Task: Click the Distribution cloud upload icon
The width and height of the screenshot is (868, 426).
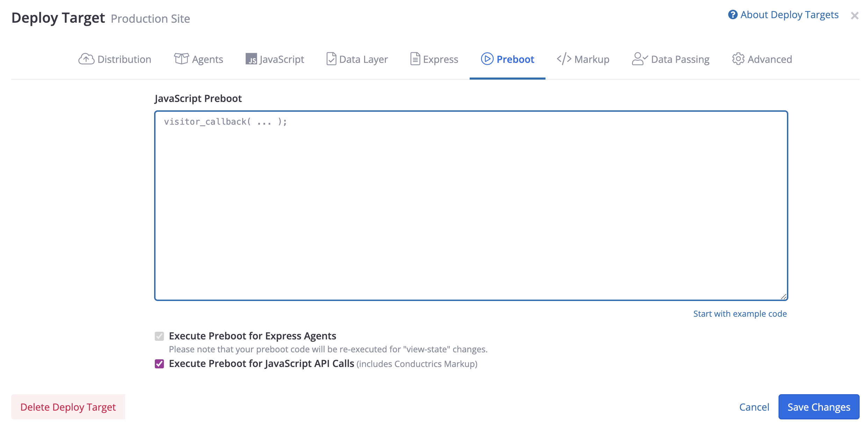Action: coord(86,59)
